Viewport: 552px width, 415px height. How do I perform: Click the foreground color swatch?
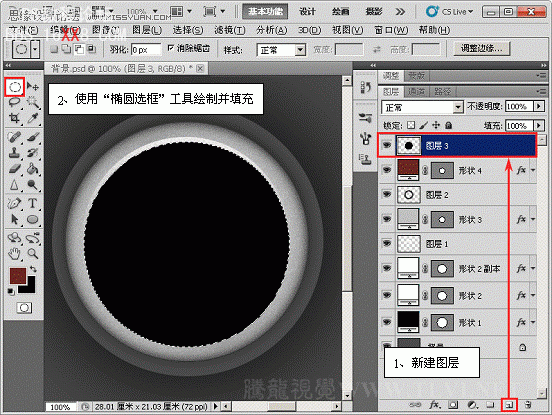(18, 276)
